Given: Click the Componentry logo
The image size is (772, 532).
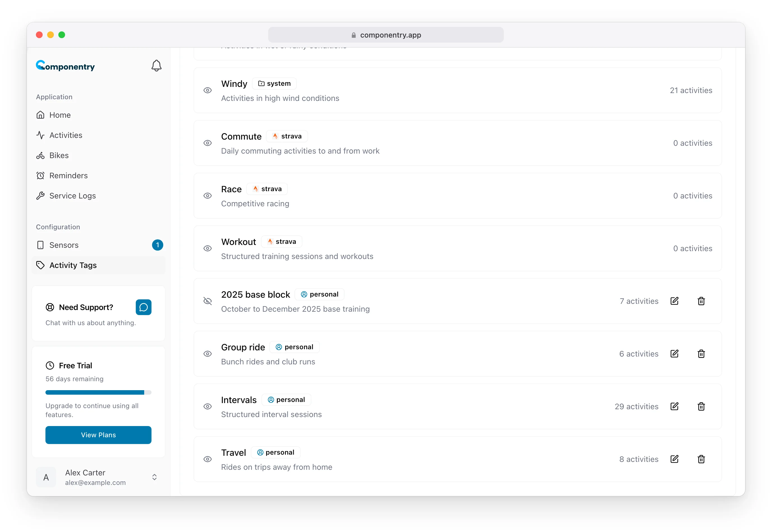Looking at the screenshot, I should pos(65,66).
